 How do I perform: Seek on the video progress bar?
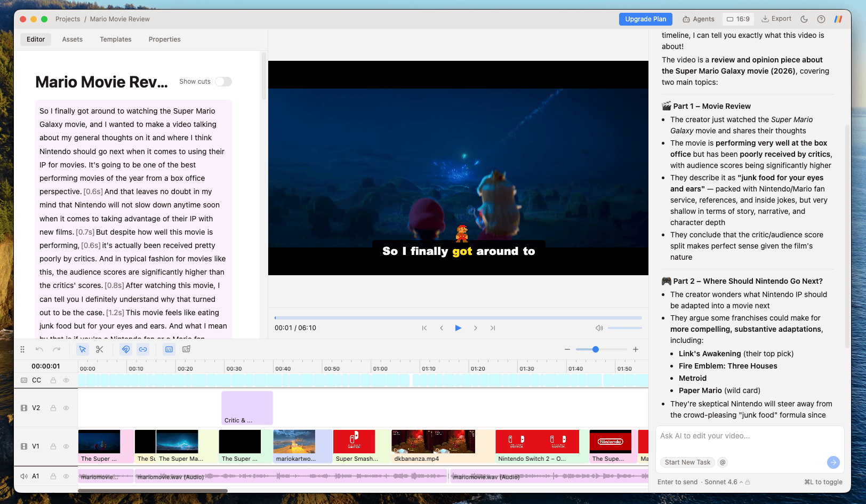click(458, 318)
